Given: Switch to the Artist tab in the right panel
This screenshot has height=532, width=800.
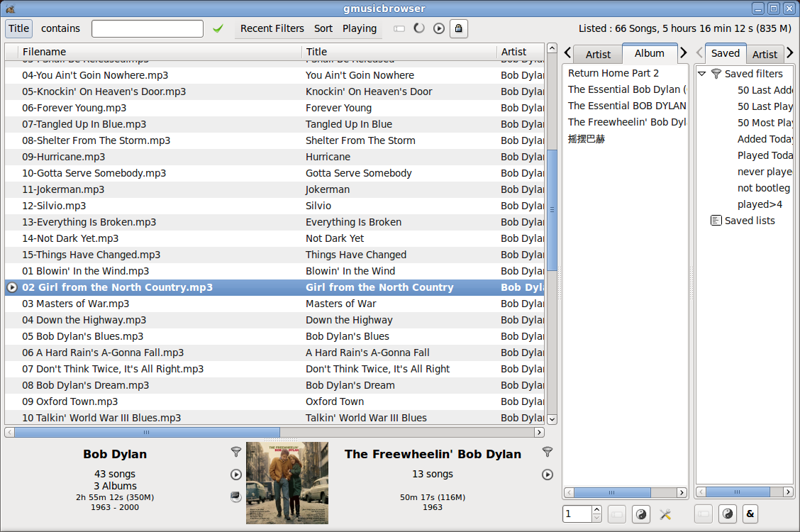Looking at the screenshot, I should click(x=765, y=55).
